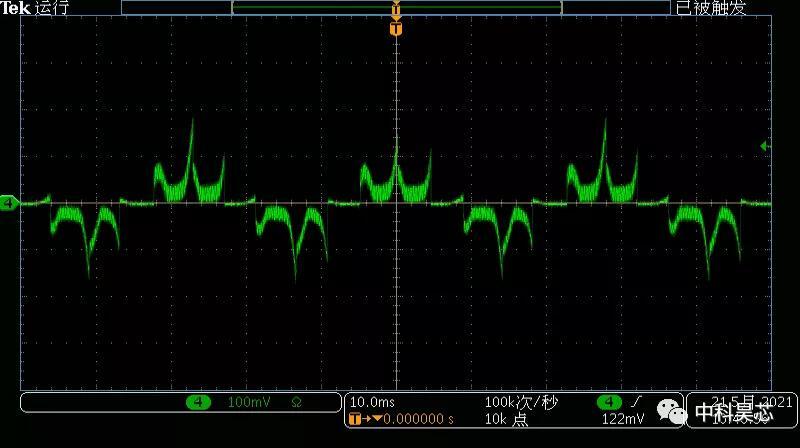Click the channel 4 ground reference marker
The height and width of the screenshot is (448, 800).
coord(9,203)
